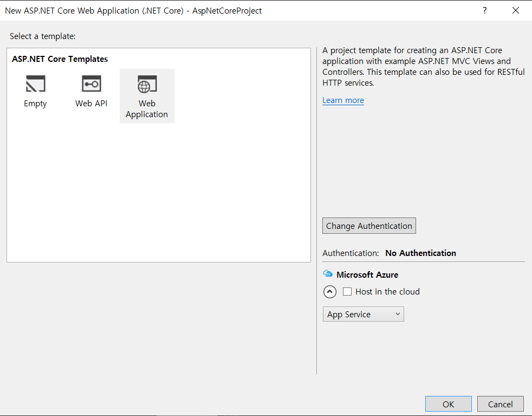The image size is (532, 416).
Task: Click the 'Microsoft Azure' heading text
Action: click(367, 274)
